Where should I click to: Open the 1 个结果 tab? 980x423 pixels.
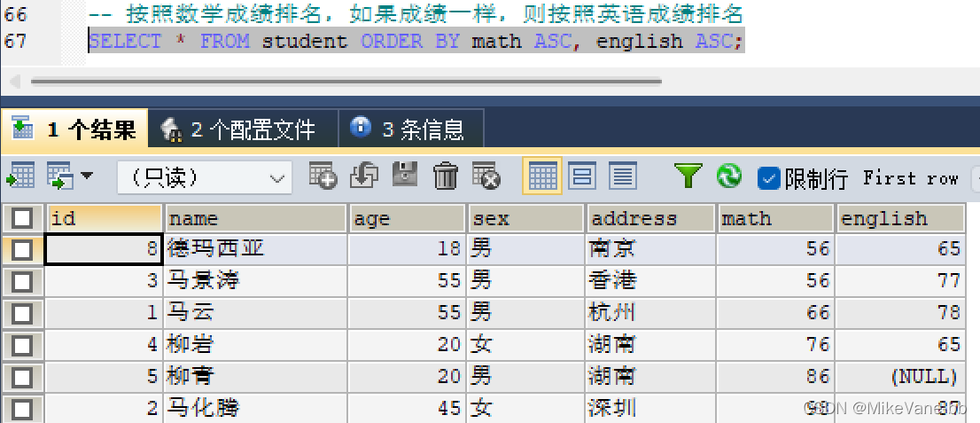pos(74,129)
